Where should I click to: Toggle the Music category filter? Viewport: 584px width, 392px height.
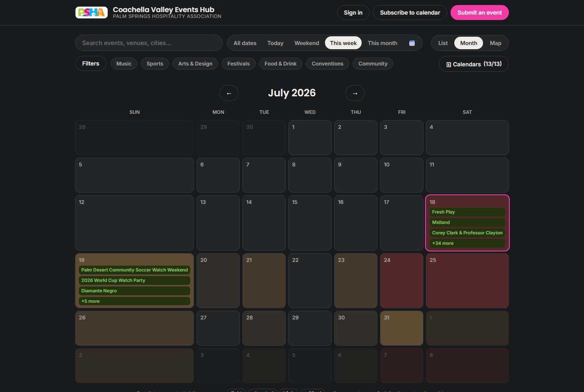(124, 64)
